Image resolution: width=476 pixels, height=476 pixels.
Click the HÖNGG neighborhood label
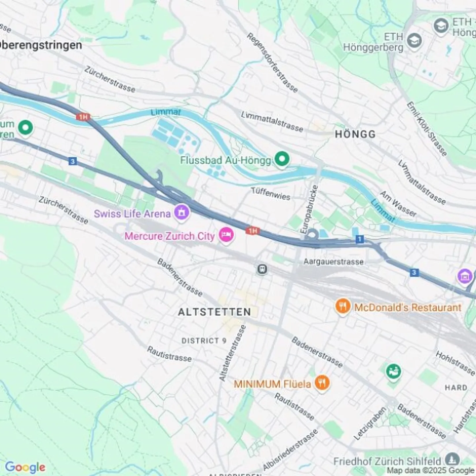click(x=355, y=134)
